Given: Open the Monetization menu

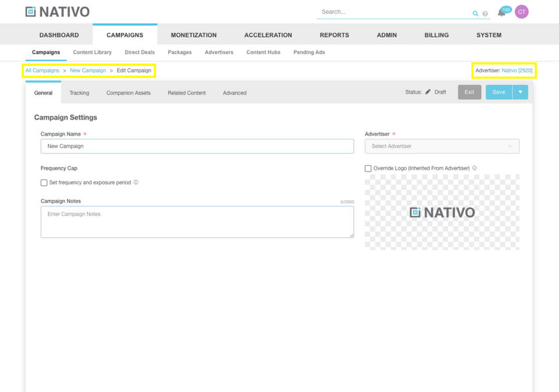Looking at the screenshot, I should (193, 35).
